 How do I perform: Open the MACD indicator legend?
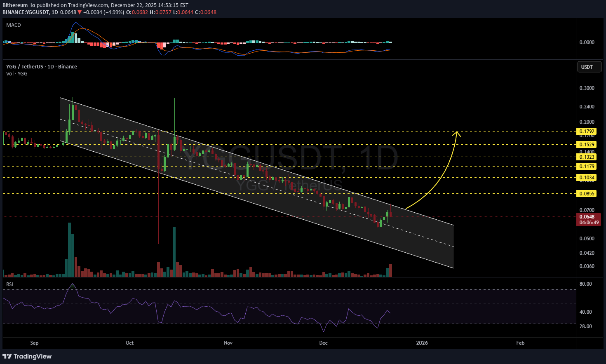click(x=14, y=25)
